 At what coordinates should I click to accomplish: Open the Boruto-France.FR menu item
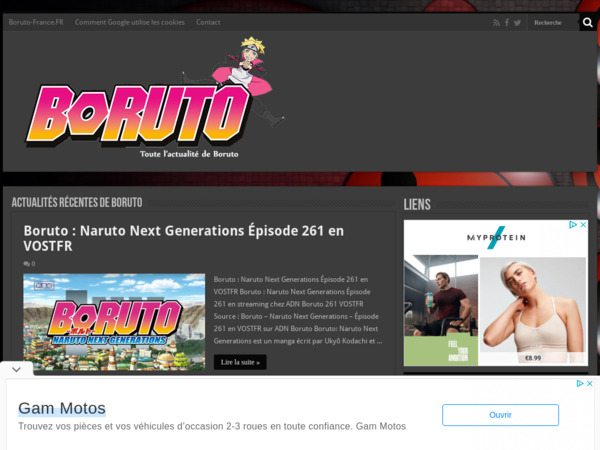click(x=36, y=22)
